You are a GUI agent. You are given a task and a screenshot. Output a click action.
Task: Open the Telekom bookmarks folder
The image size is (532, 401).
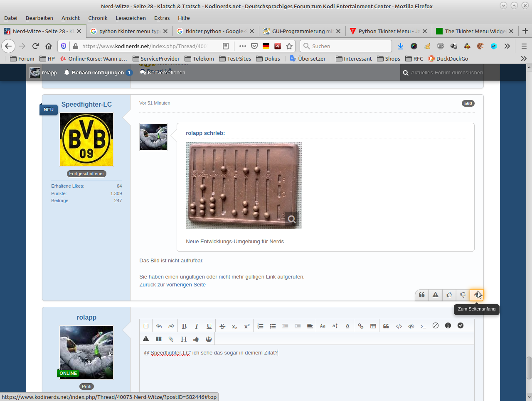[x=199, y=59]
